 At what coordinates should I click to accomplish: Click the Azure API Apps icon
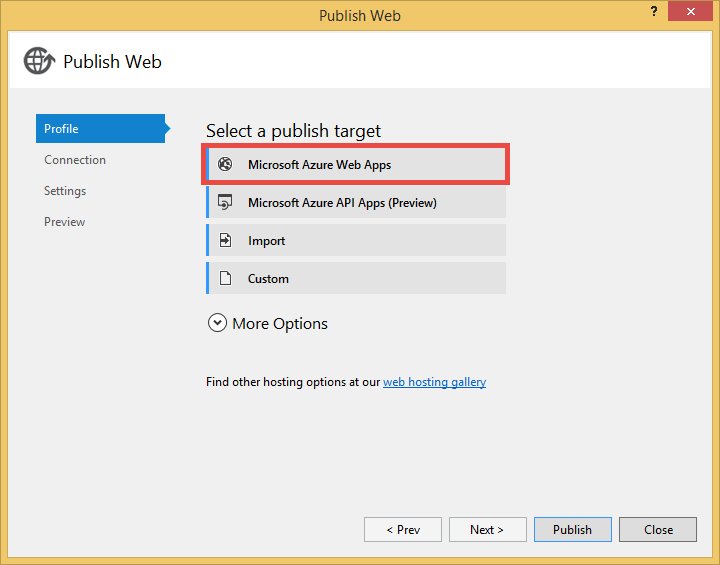coord(225,202)
